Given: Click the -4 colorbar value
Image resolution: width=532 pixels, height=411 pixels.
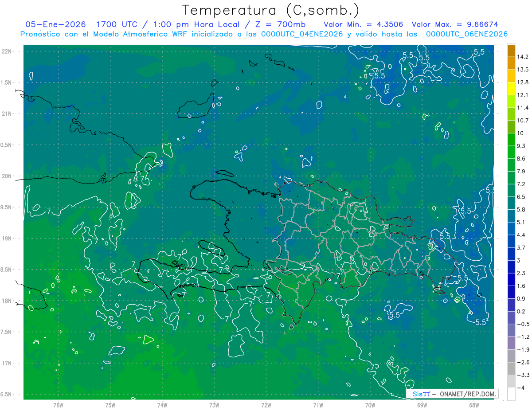Looking at the screenshot, I should [520, 388].
